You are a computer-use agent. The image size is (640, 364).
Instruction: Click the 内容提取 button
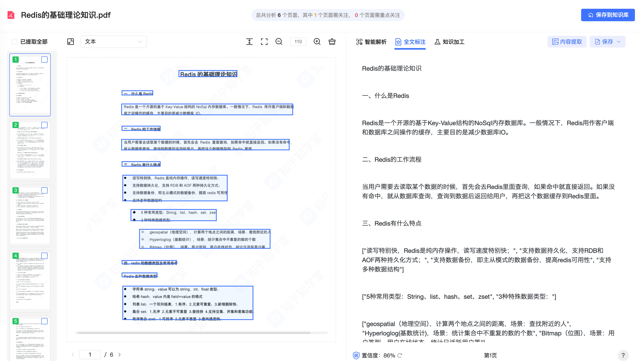(x=567, y=41)
